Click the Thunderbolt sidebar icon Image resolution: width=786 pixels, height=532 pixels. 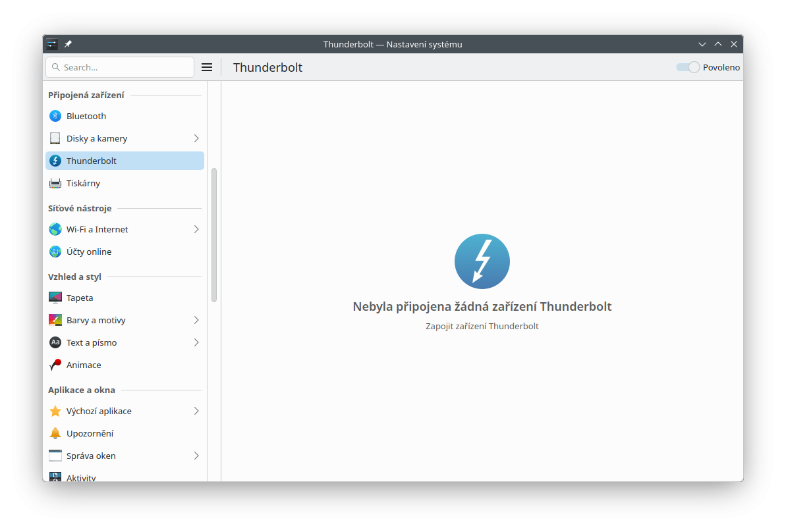[x=55, y=161]
